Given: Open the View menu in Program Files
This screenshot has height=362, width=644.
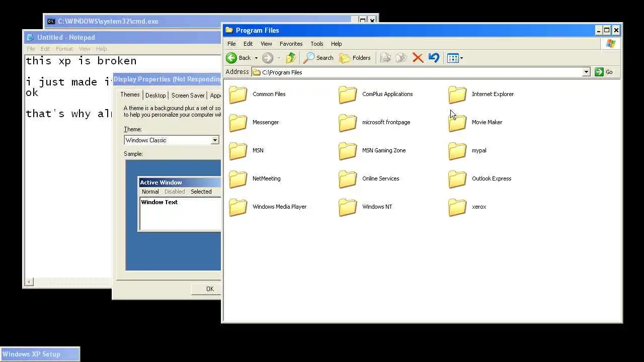Looking at the screenshot, I should 266,44.
